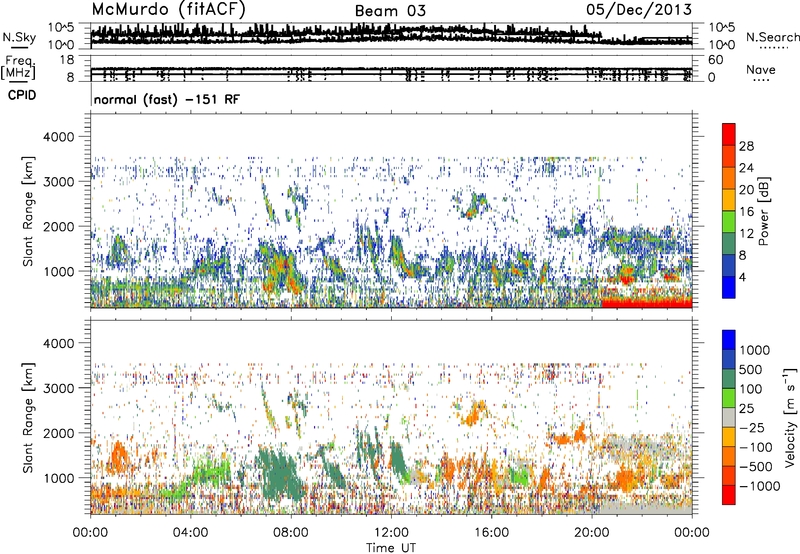This screenshot has width=800, height=554.
Task: Click the '08:00' time axis tick label
Action: [291, 533]
